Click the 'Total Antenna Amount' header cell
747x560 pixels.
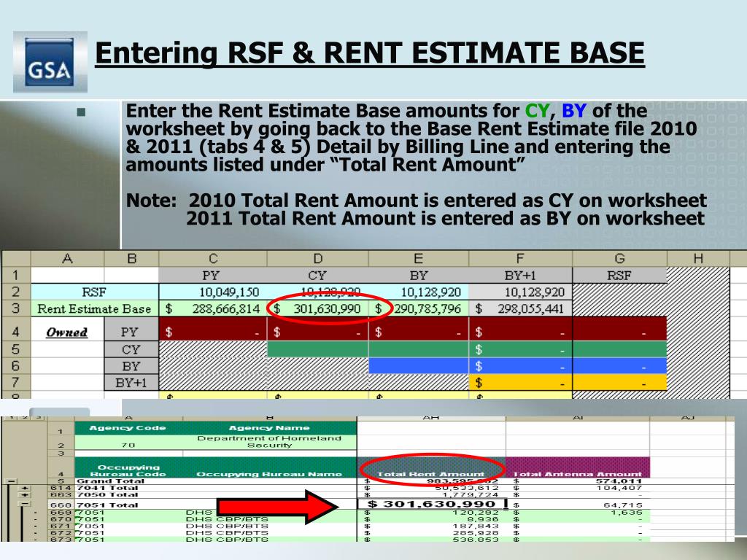[578, 467]
